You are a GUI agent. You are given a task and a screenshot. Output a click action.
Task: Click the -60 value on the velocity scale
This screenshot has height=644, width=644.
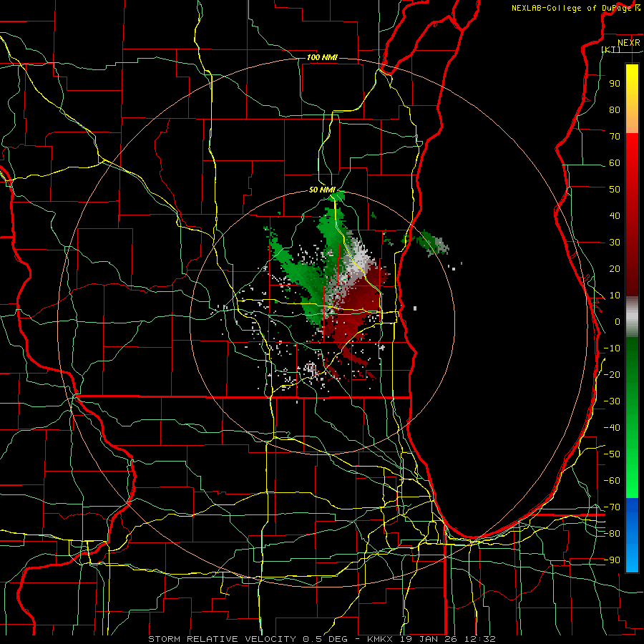(x=612, y=481)
